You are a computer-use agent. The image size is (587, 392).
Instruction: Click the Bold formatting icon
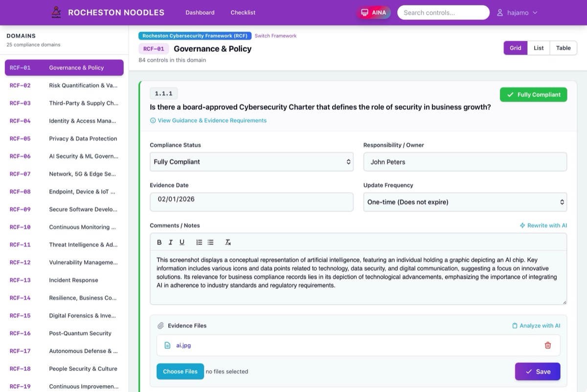click(159, 242)
